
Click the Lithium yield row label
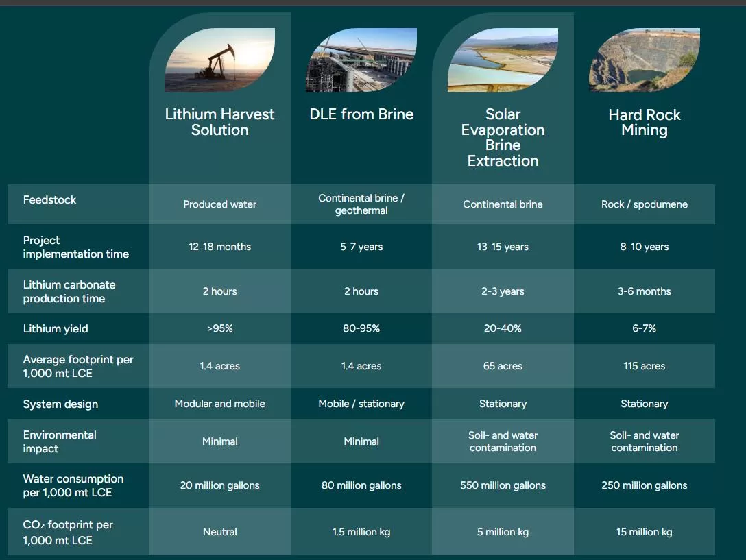click(56, 328)
